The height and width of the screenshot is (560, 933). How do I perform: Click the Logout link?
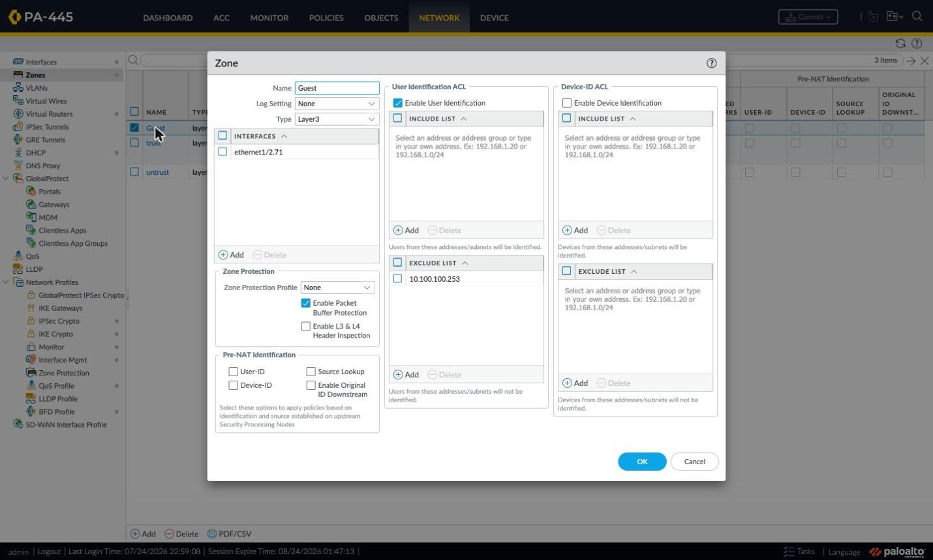pos(49,552)
